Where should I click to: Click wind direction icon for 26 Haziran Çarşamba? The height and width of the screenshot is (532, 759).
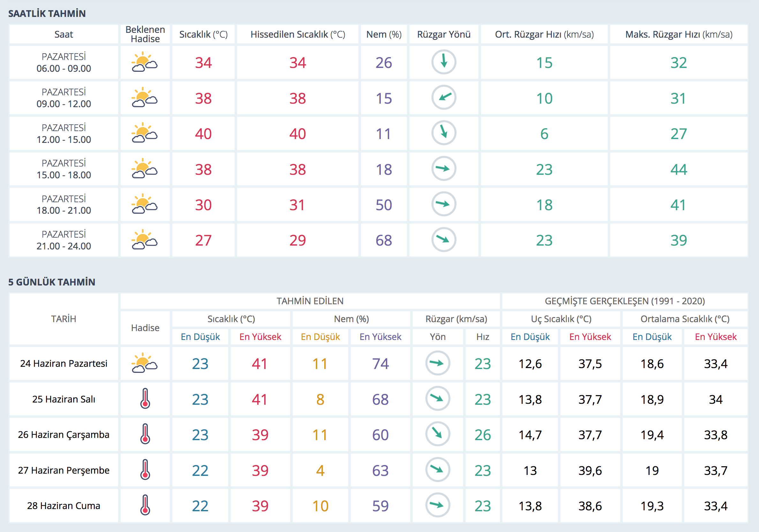click(x=437, y=434)
